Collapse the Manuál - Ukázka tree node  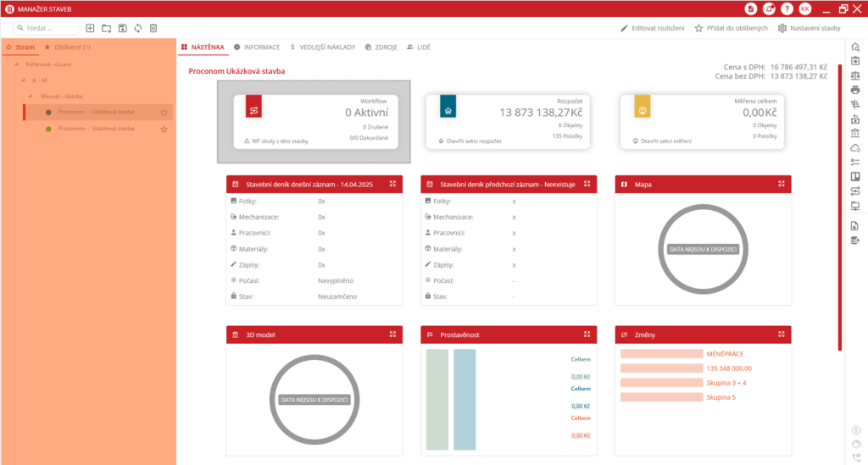tap(32, 97)
